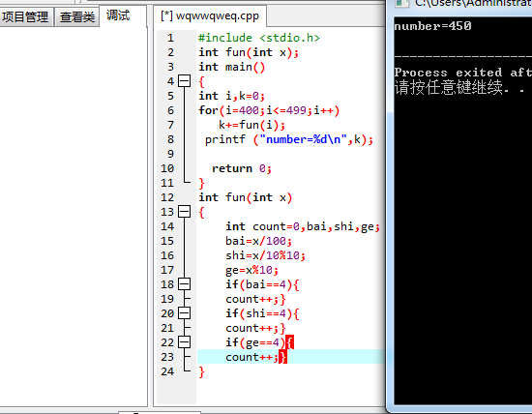Click the int main() declaration
Image resolution: width=532 pixels, height=414 pixels.
[x=232, y=67]
